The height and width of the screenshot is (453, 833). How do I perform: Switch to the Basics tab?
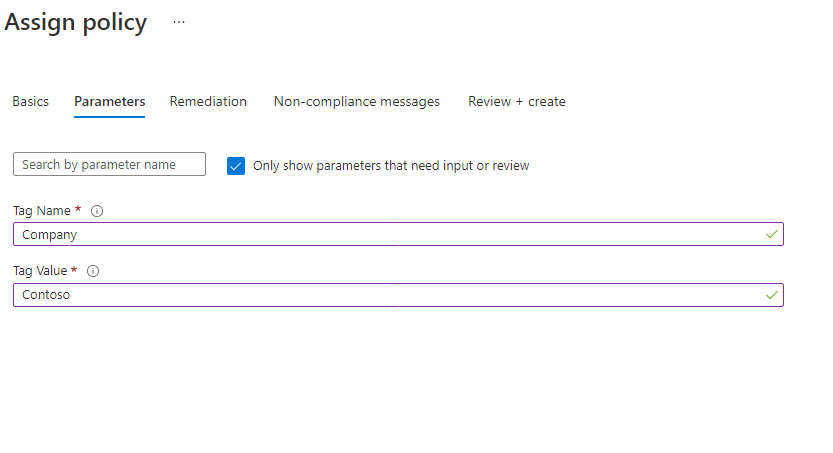31,101
